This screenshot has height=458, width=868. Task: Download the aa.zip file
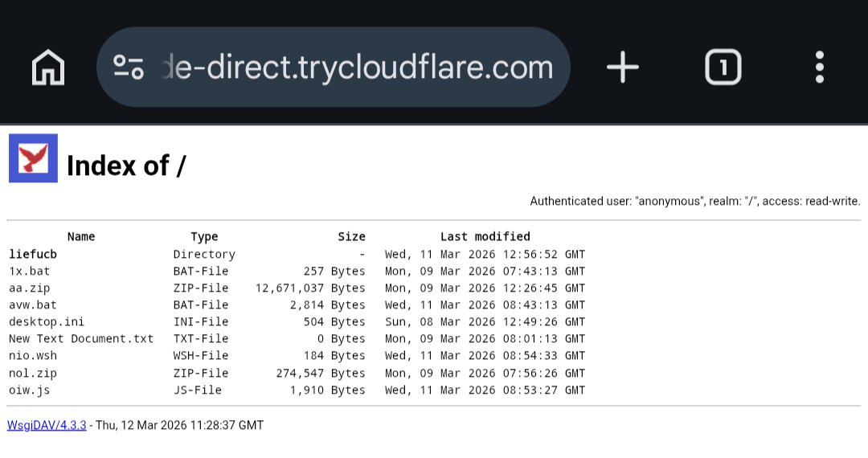(29, 288)
